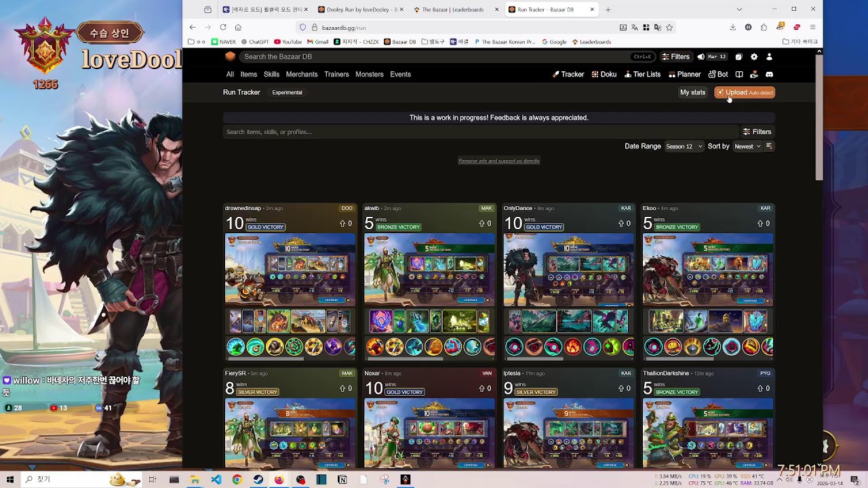Open the Noxar profile name
868x488 pixels.
(372, 373)
